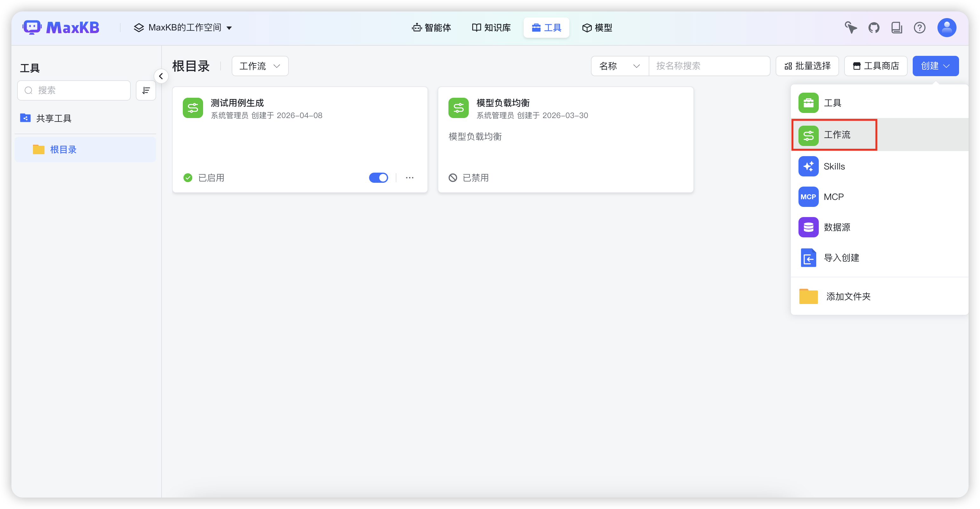
Task: Click the sort icon in tools sidebar
Action: coord(146,90)
